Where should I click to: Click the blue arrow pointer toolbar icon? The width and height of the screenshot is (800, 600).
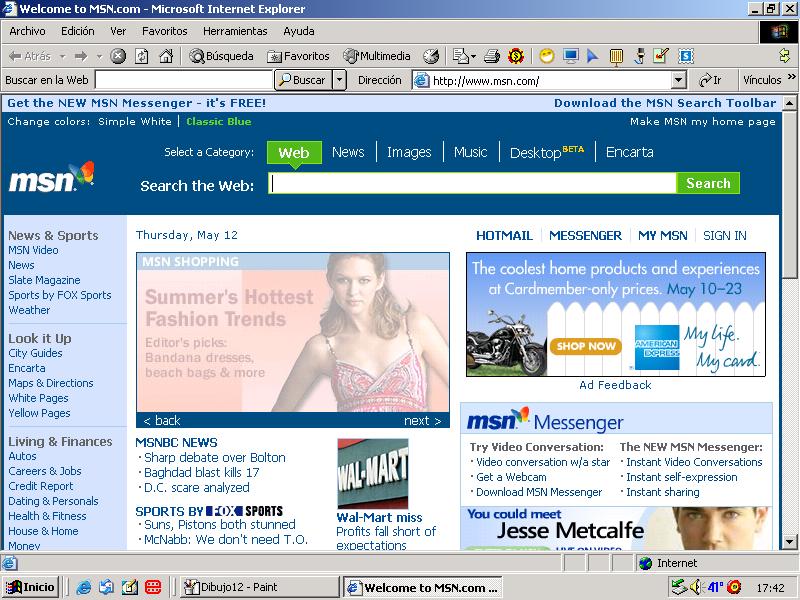[592, 56]
